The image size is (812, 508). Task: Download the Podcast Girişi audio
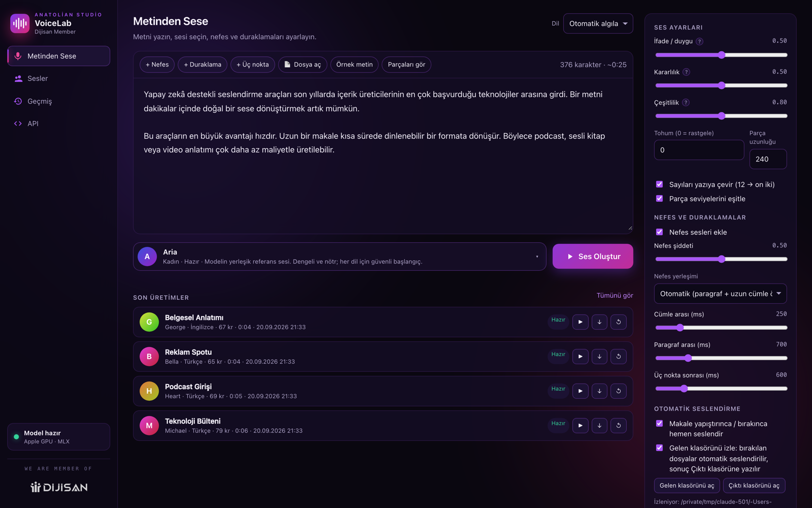(599, 391)
